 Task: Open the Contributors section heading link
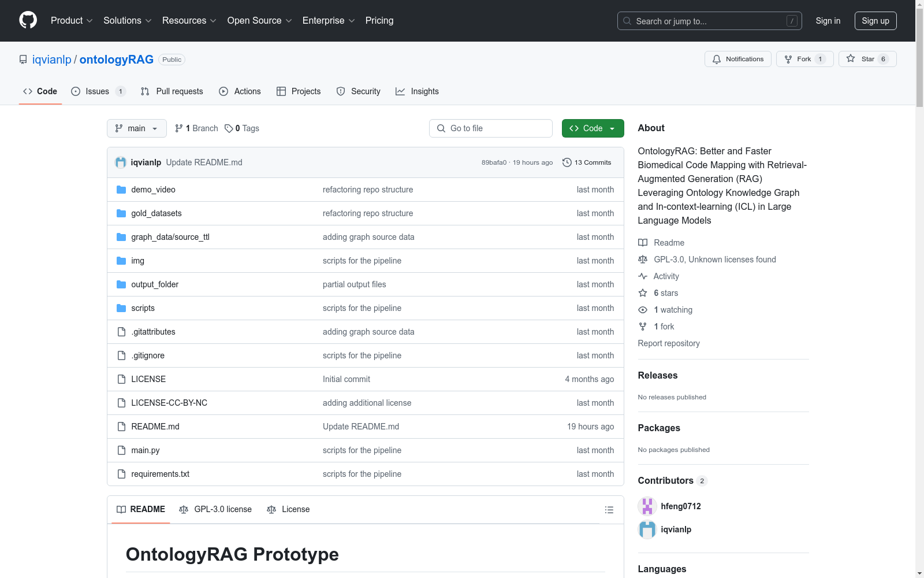pyautogui.click(x=673, y=480)
